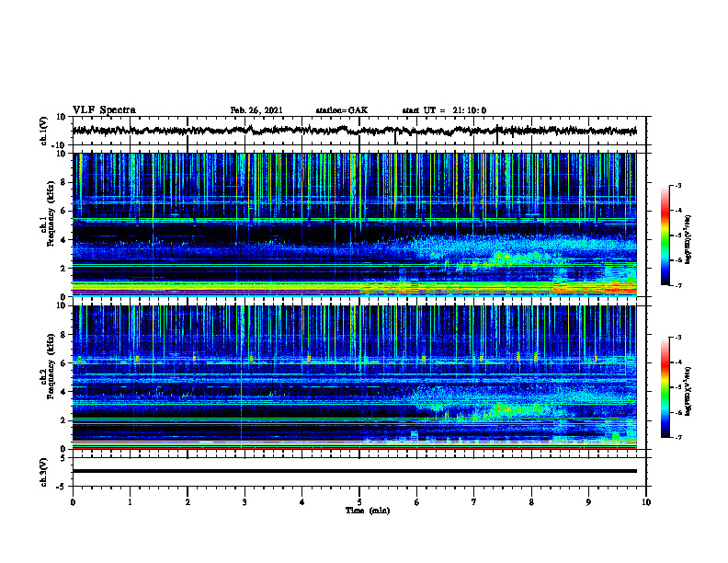This screenshot has height=563, width=728.
Task: Click the ch.2 spectrogram color scale bar
Action: (665, 387)
